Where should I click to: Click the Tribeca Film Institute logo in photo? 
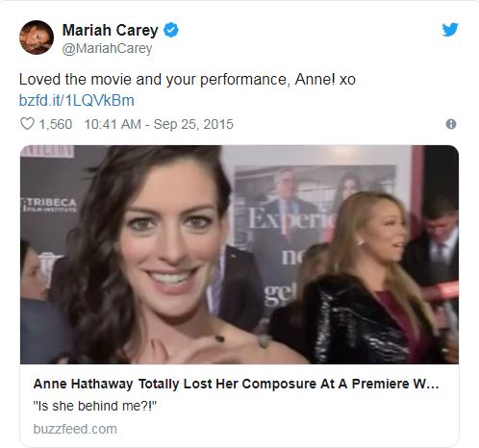[x=49, y=205]
